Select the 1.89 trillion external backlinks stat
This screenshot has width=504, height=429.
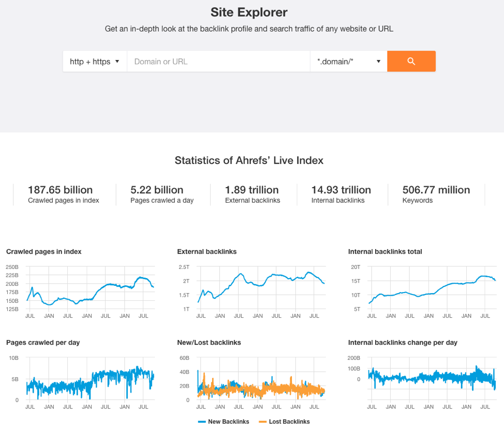click(253, 194)
